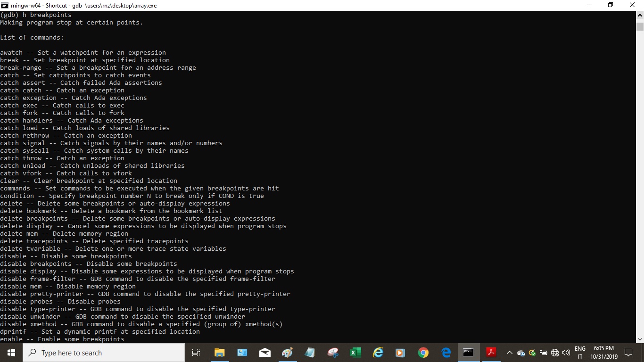
Task: Click the 'disable frame-filter' line
Action: coord(138,279)
